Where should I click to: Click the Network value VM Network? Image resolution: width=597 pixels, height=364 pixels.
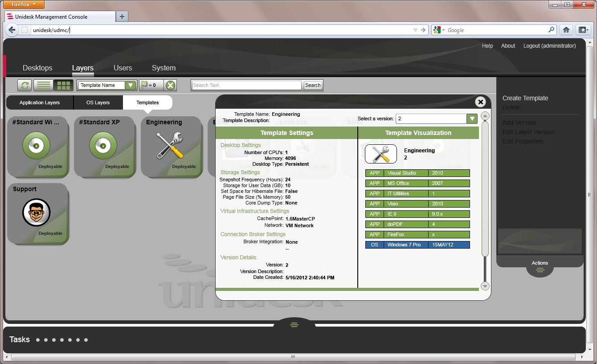(299, 225)
